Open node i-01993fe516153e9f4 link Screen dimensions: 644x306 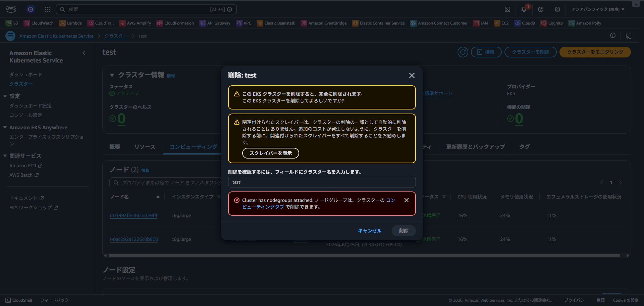tap(133, 215)
